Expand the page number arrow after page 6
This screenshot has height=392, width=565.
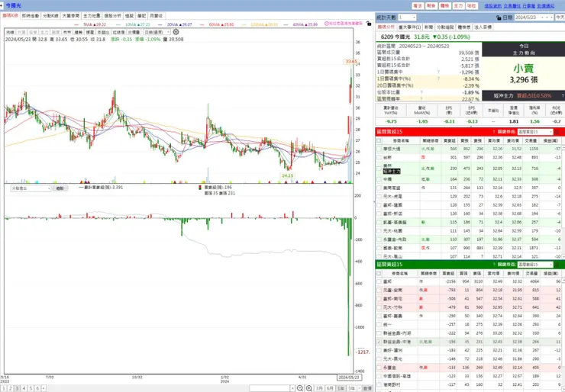pos(44,388)
